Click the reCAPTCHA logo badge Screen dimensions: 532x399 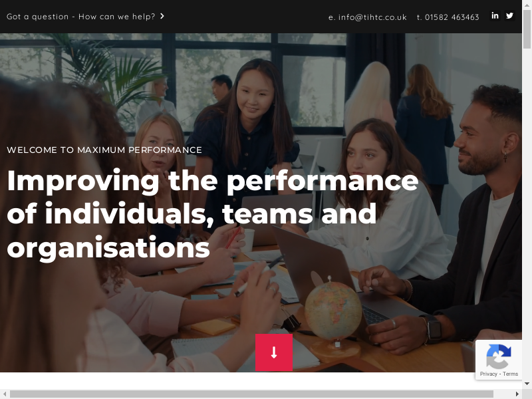pyautogui.click(x=499, y=356)
